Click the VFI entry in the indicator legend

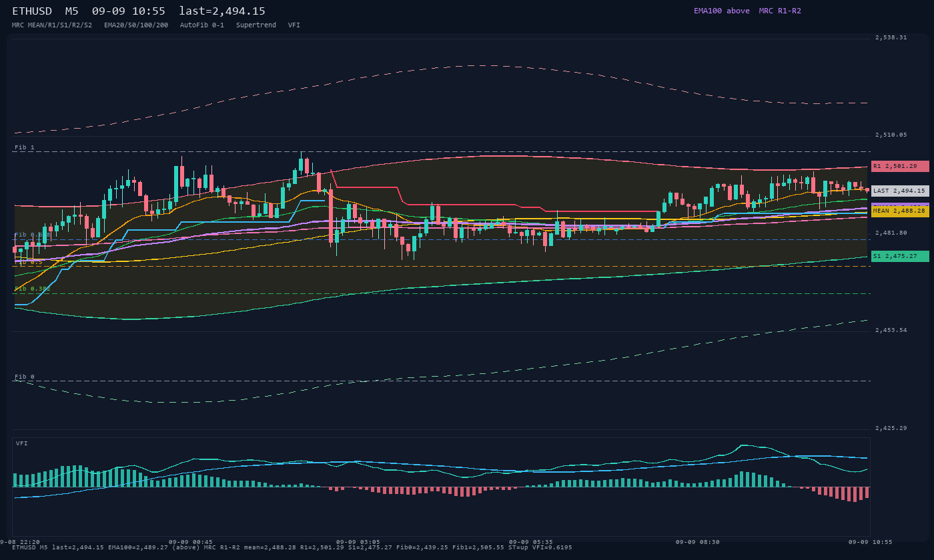point(294,25)
